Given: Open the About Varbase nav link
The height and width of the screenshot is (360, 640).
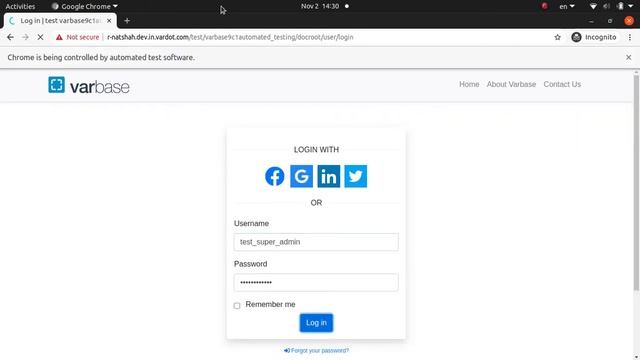Looking at the screenshot, I should [x=511, y=84].
